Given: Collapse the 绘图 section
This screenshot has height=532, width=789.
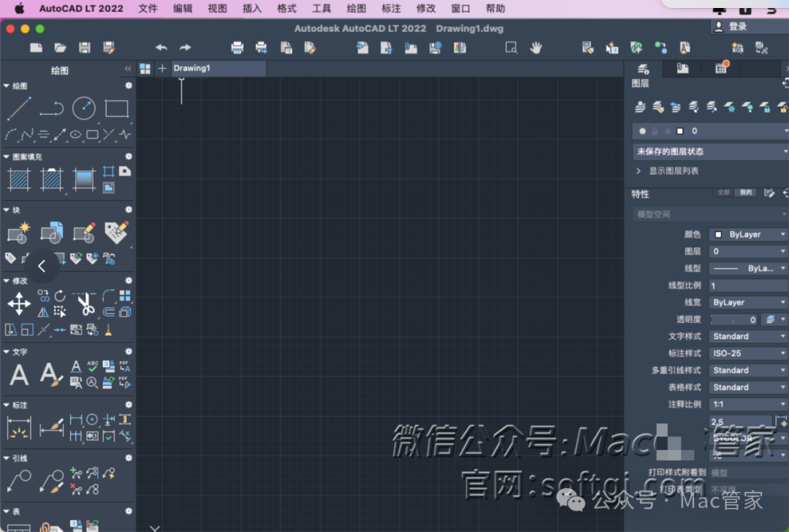Looking at the screenshot, I should tap(7, 86).
